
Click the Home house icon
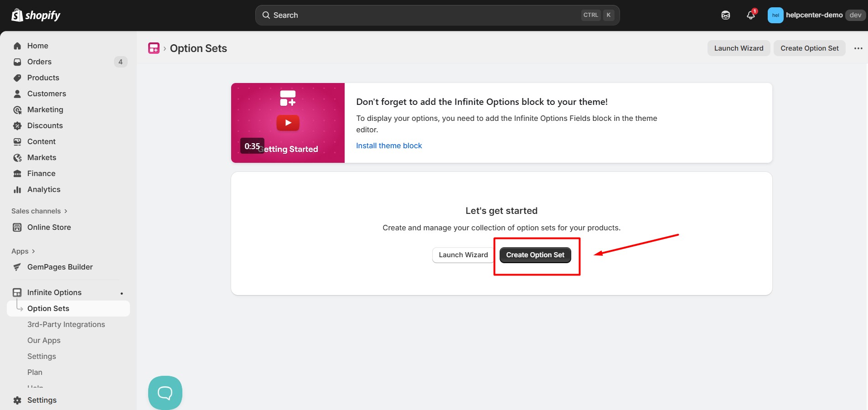coord(17,46)
